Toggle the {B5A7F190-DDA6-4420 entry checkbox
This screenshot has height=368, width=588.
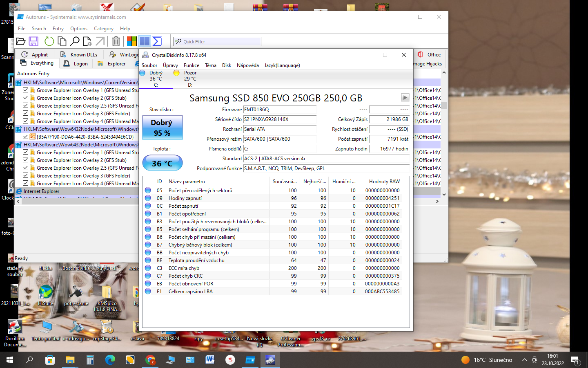point(26,137)
